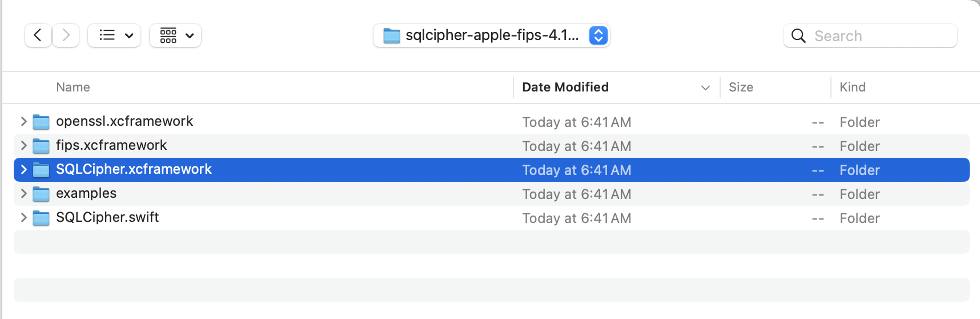Viewport: 980px width, 319px height.
Task: Click the date modified of SQLCipher.swift
Action: tap(577, 218)
